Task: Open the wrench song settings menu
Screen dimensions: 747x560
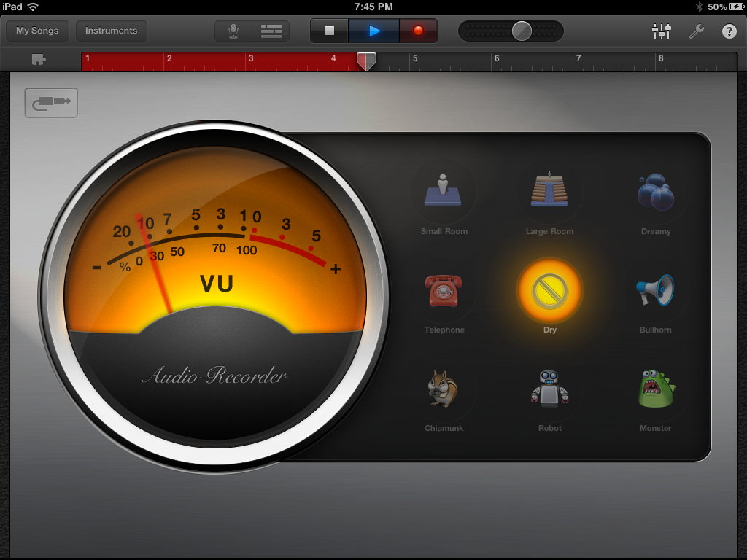Action: coord(696,31)
